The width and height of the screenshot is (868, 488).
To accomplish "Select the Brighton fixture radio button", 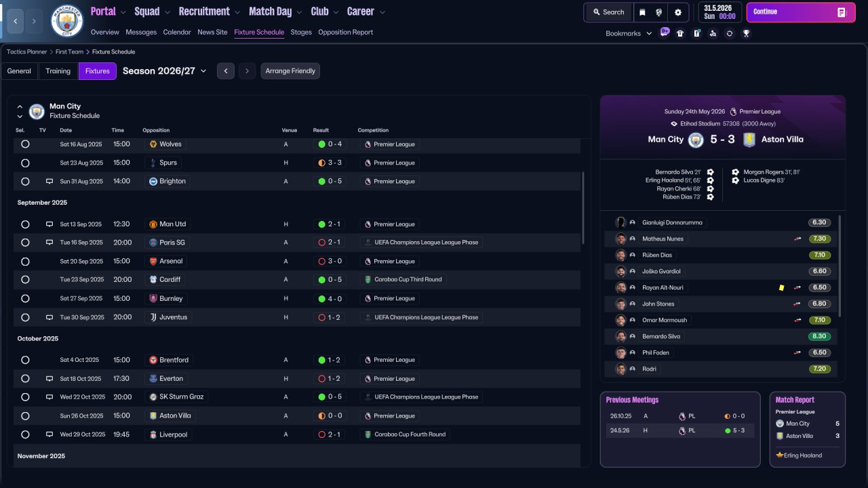I will click(25, 182).
